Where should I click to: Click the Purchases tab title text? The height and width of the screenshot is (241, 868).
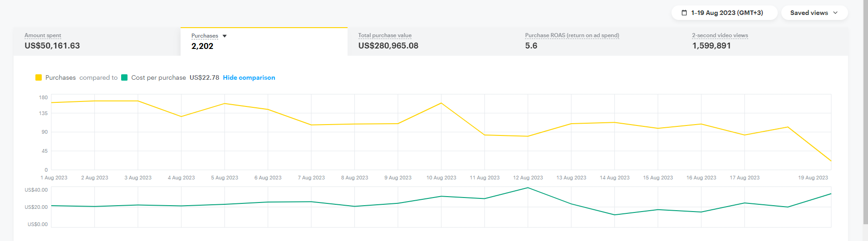(x=205, y=36)
